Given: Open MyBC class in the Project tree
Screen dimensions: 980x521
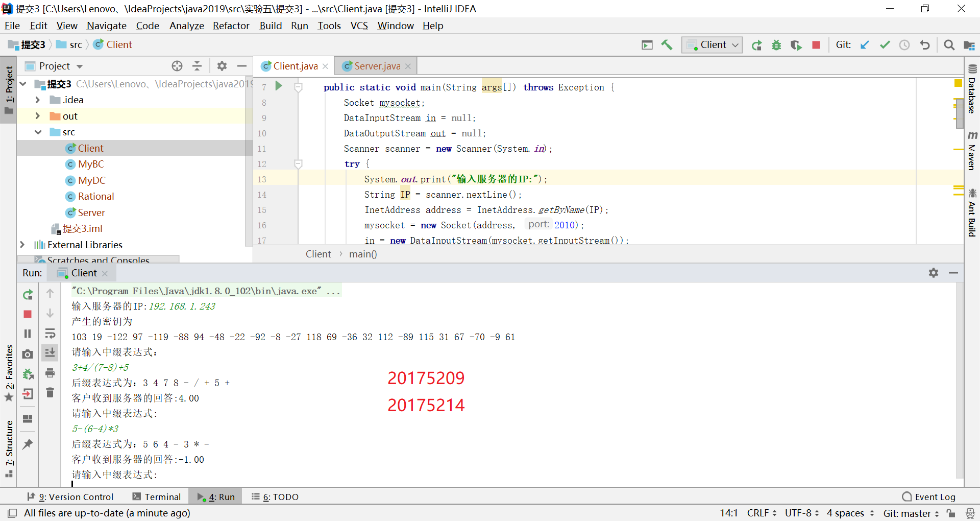Looking at the screenshot, I should [91, 164].
